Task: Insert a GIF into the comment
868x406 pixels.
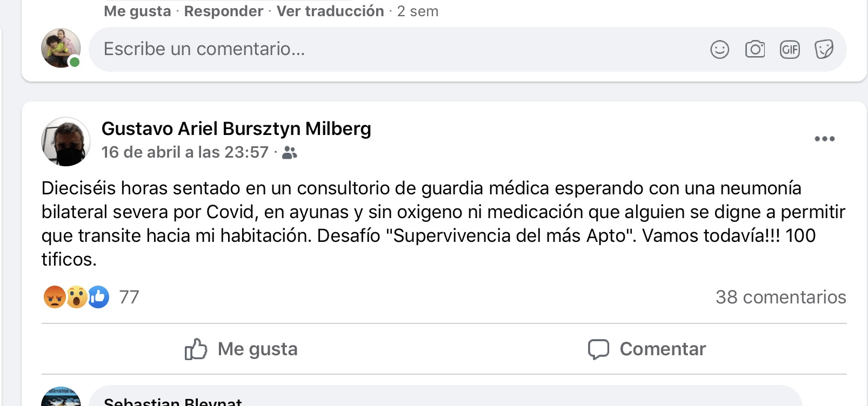Action: [x=790, y=50]
